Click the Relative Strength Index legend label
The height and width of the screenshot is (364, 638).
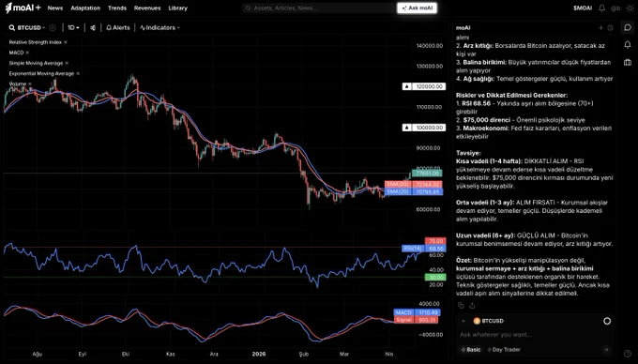36,42
